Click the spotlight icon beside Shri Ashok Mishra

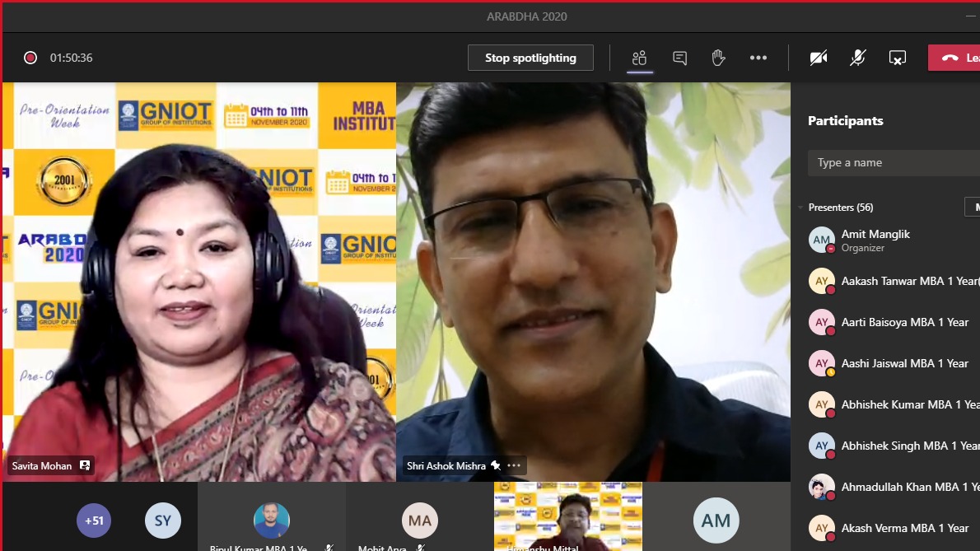tap(496, 465)
